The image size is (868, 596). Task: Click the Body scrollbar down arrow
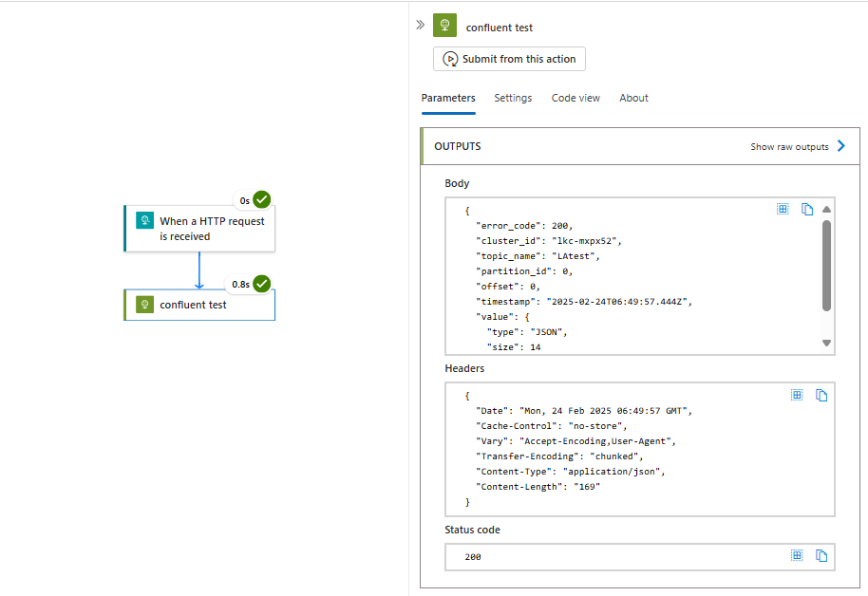coord(826,344)
